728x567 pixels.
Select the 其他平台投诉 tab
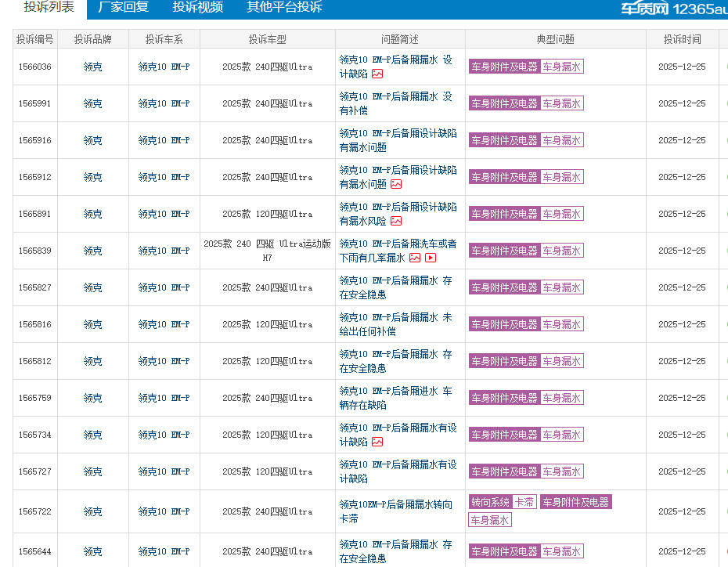point(284,8)
